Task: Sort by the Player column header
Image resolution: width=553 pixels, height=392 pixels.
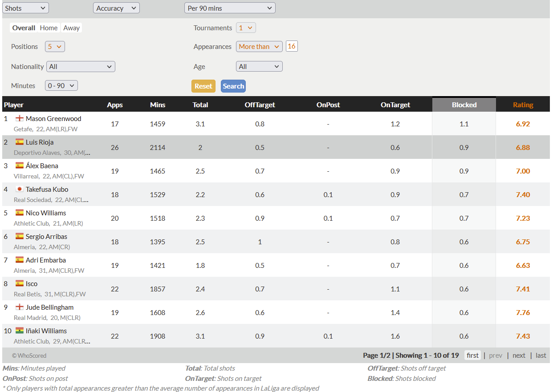Action: tap(14, 105)
